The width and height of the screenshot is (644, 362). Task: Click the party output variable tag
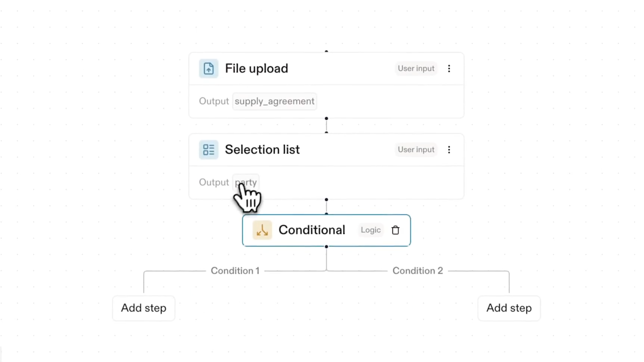pos(246,182)
